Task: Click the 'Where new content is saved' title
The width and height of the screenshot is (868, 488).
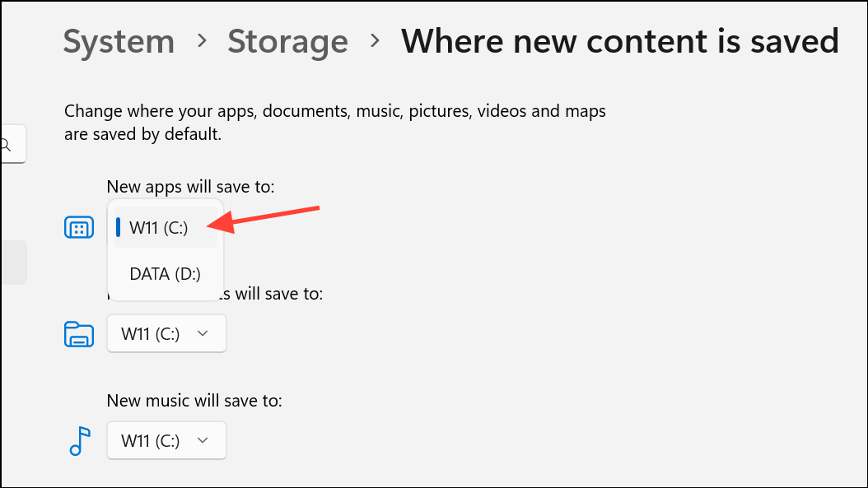Action: coord(620,41)
